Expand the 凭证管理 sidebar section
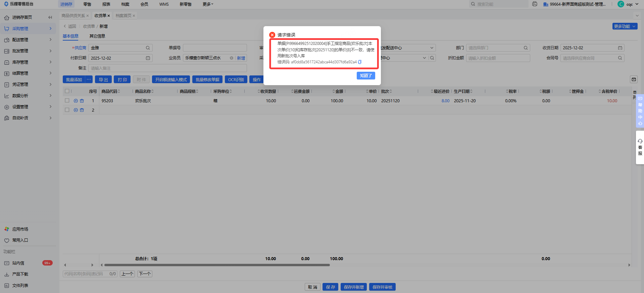The image size is (644, 293). (28, 84)
